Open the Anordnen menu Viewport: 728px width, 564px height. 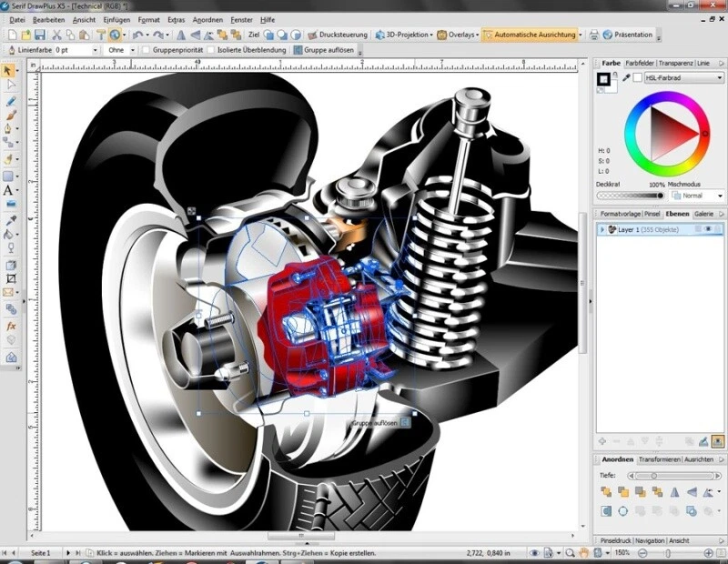(x=207, y=19)
